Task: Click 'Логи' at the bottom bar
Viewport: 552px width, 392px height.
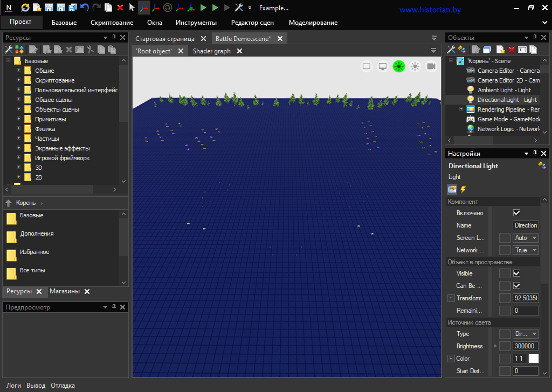Action: click(14, 386)
